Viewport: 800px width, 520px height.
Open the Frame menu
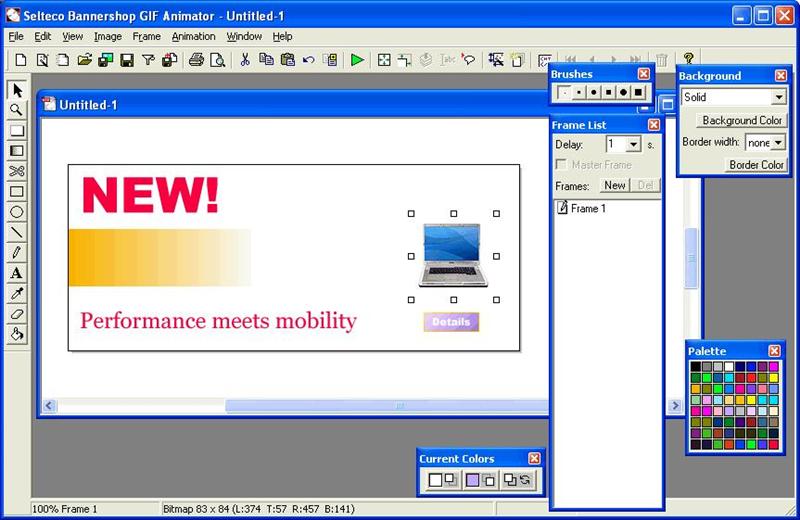(146, 36)
